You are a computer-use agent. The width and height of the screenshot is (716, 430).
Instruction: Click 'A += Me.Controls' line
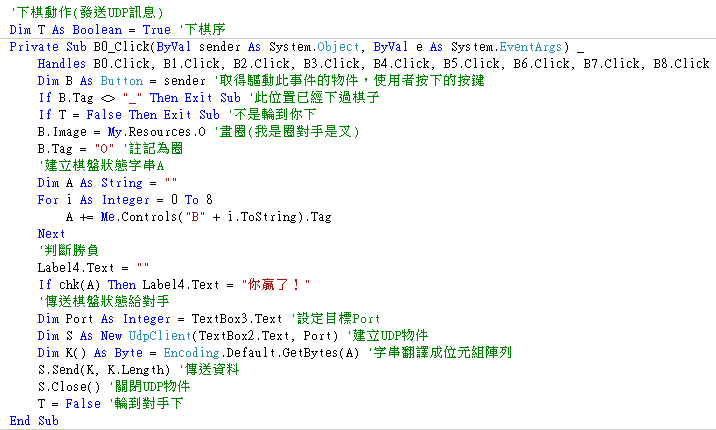point(199,217)
